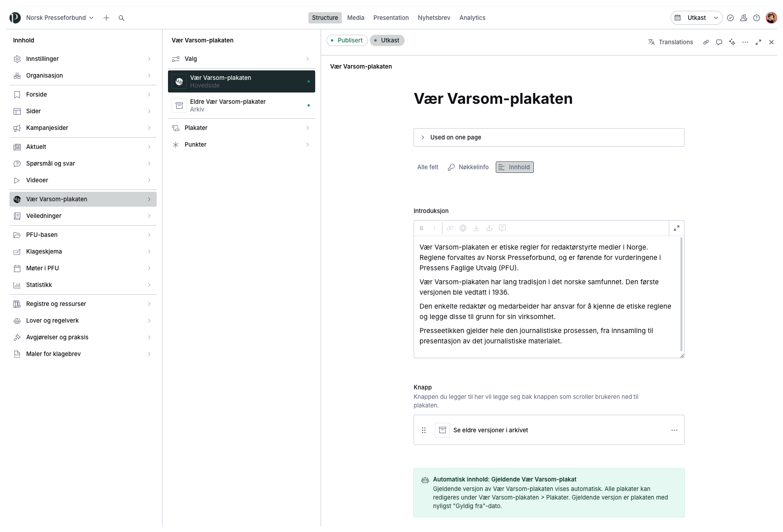The height and width of the screenshot is (532, 783).
Task: Open search with the magnifying glass icon
Action: coord(121,18)
